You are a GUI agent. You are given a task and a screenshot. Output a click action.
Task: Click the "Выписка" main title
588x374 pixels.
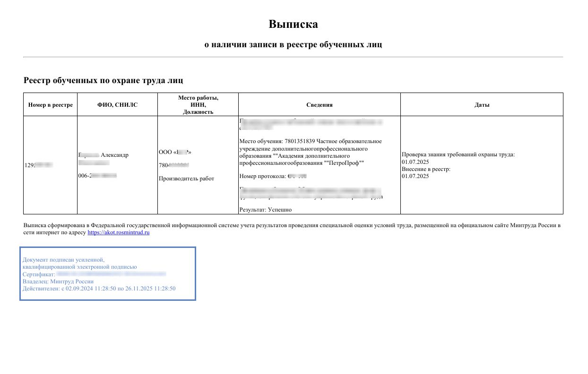tap(293, 24)
